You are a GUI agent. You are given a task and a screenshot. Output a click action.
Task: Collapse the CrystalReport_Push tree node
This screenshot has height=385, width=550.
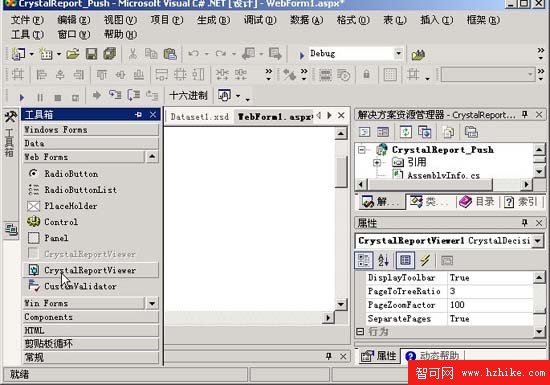[x=362, y=150]
